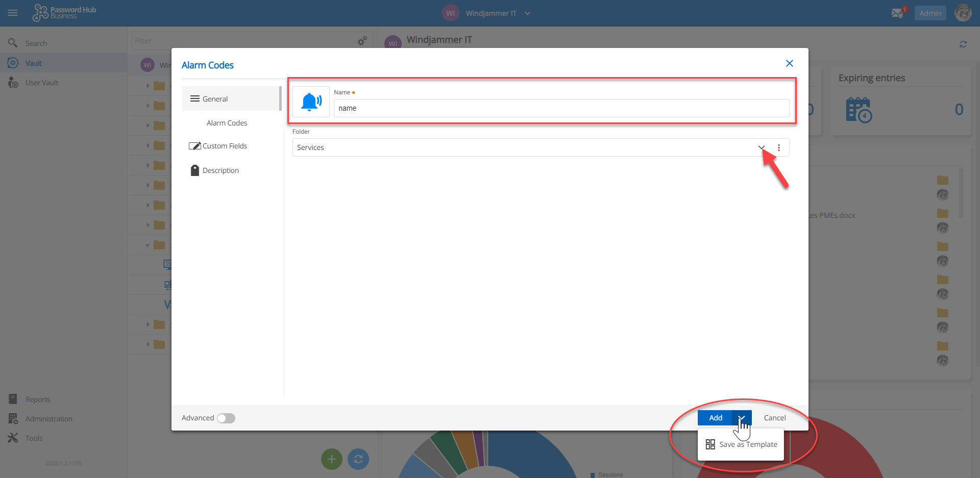Expand the Windjammer IT vault selector

coord(527,13)
